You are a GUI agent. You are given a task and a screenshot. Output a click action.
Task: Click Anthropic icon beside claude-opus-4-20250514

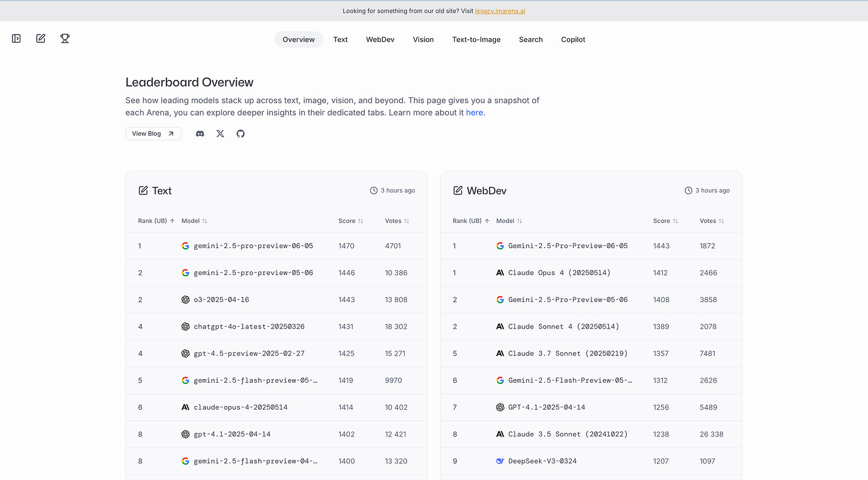click(185, 407)
